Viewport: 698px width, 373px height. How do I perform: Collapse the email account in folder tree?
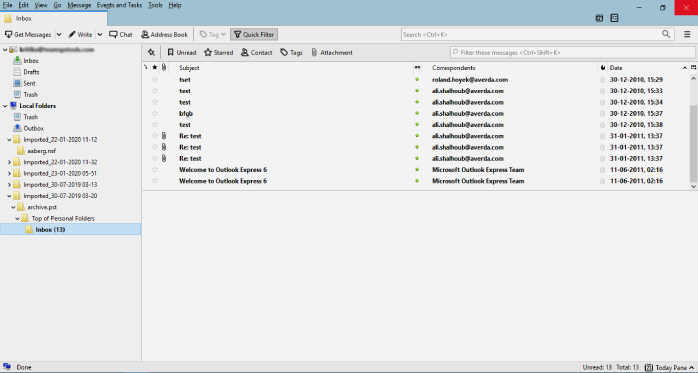point(5,49)
